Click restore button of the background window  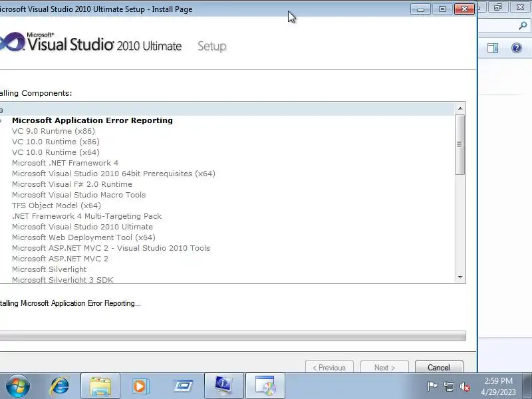pos(498,7)
